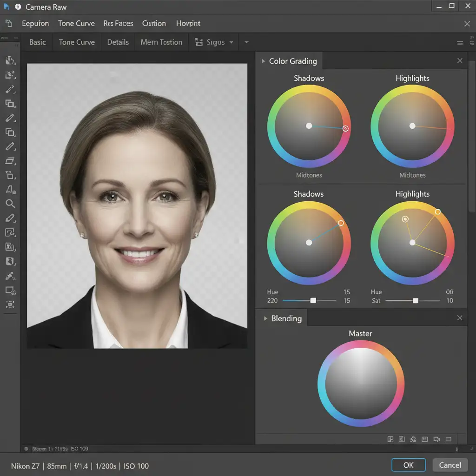Select the Zoom magnifier tool
This screenshot has width=476, height=476.
point(10,204)
